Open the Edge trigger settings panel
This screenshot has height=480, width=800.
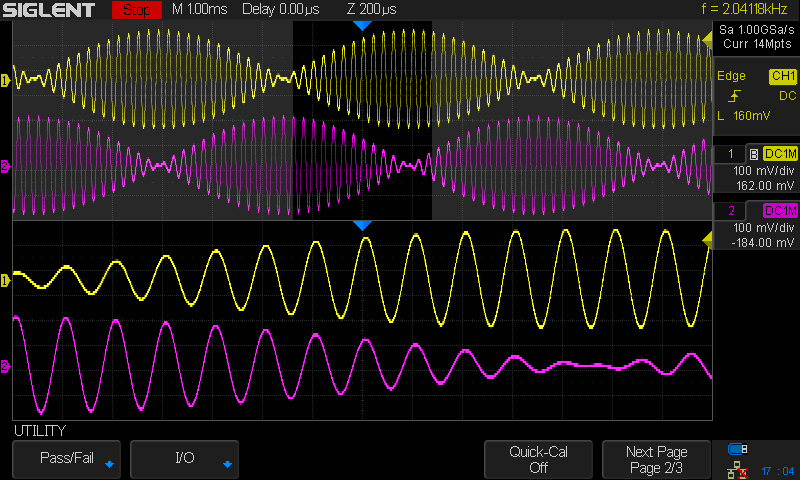click(730, 77)
